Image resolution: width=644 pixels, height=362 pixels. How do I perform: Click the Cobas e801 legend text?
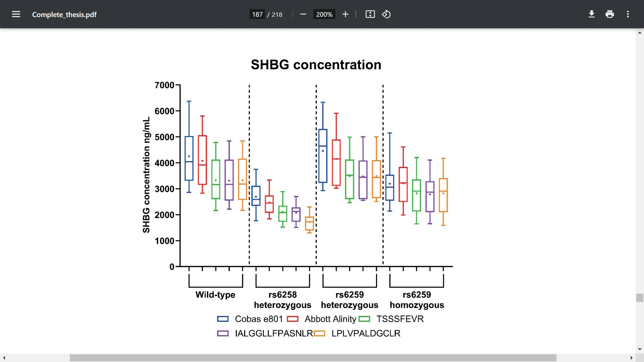pyautogui.click(x=259, y=319)
